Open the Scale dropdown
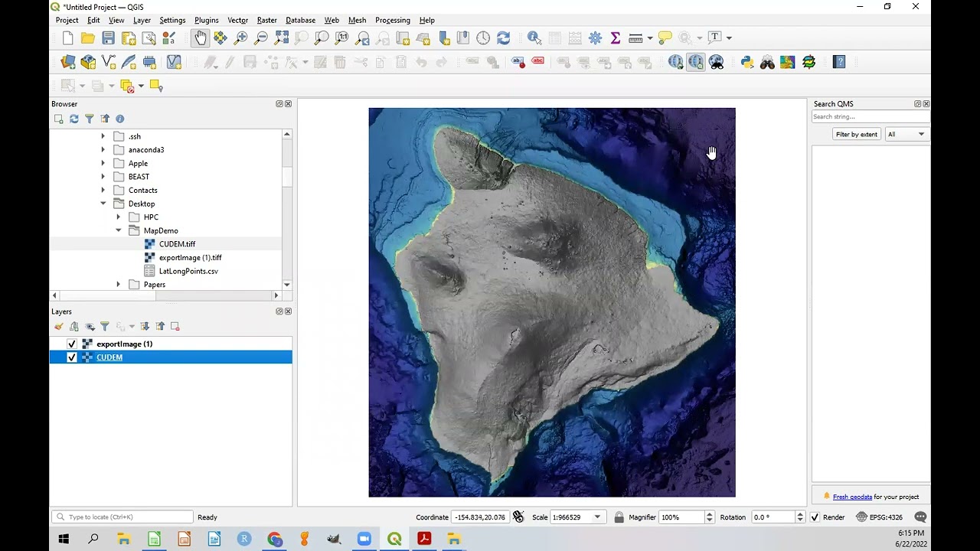980x551 pixels. click(x=597, y=517)
